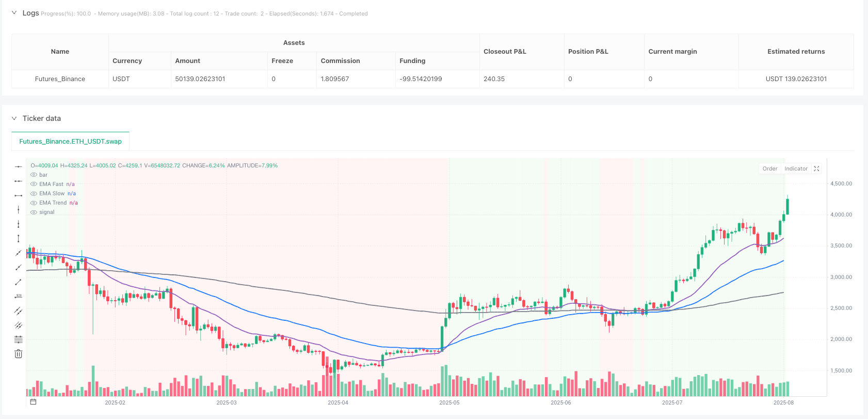
Task: Toggle visibility of EMA Slow
Action: 34,193
